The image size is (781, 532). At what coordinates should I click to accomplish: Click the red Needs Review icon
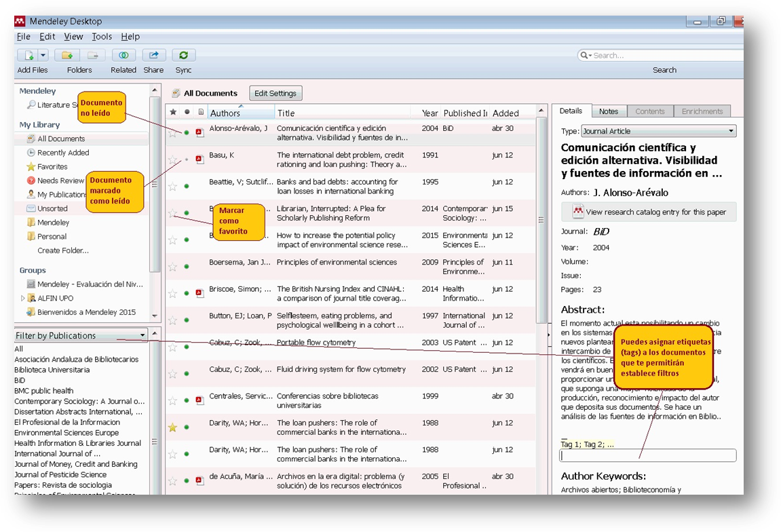[x=31, y=180]
